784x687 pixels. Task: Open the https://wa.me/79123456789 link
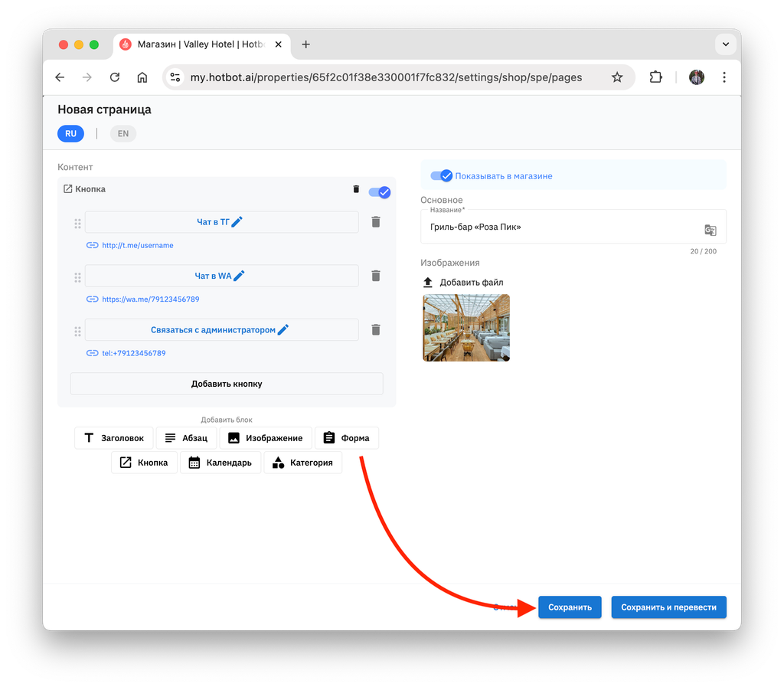151,299
